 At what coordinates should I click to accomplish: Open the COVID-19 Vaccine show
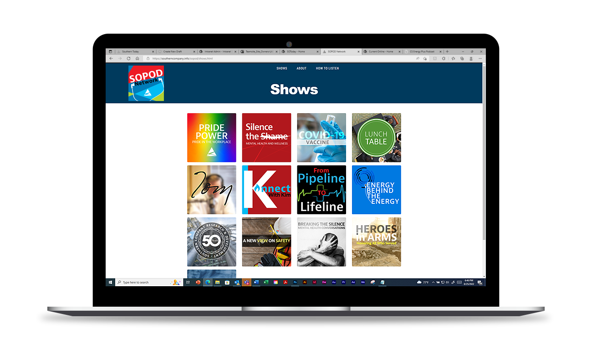pyautogui.click(x=322, y=137)
